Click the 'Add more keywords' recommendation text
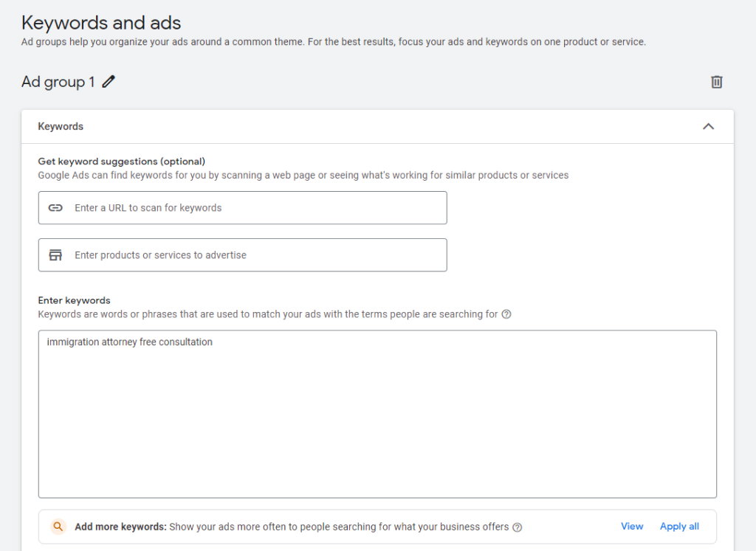The height and width of the screenshot is (551, 756). coord(292,527)
